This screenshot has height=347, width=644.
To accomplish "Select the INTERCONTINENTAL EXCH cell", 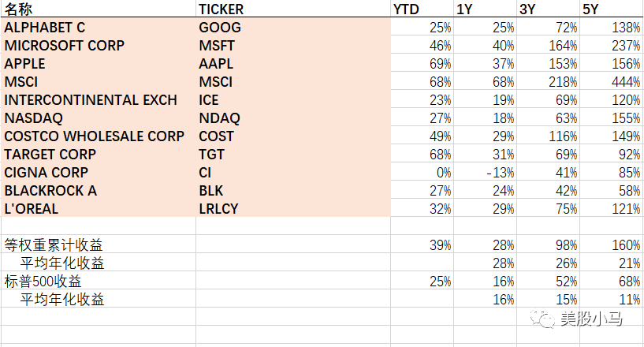I will pyautogui.click(x=99, y=99).
